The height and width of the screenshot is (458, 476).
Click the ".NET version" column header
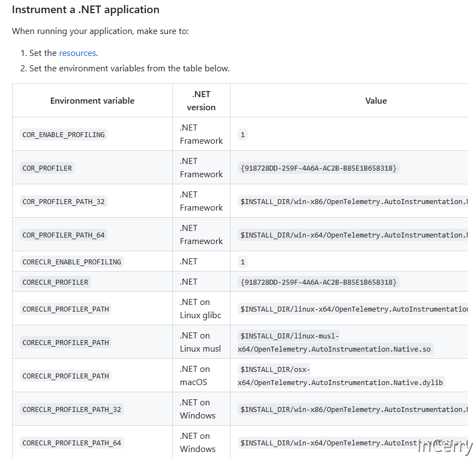[201, 101]
